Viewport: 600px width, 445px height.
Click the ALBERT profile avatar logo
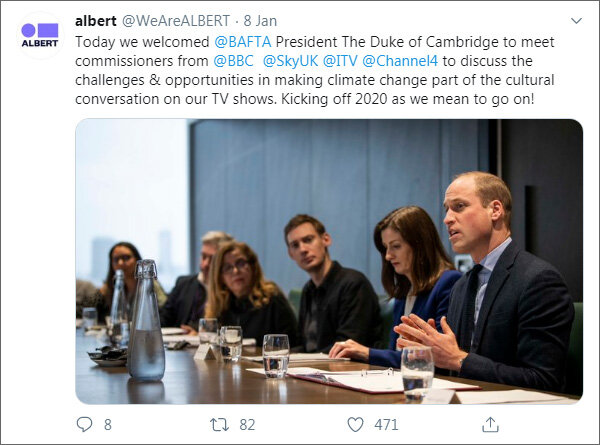tap(40, 35)
